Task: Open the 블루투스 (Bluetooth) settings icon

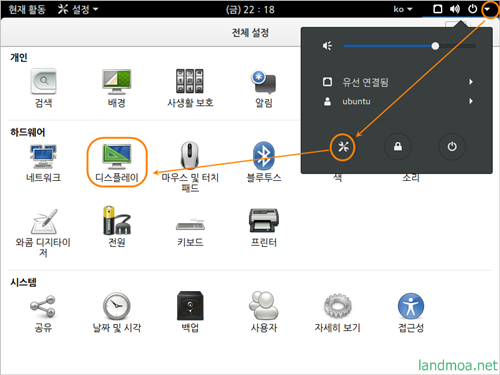Action: click(264, 156)
